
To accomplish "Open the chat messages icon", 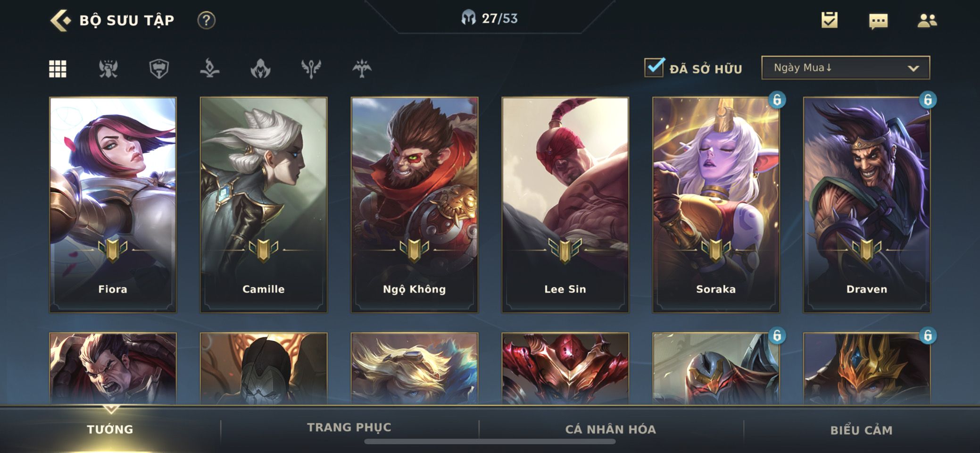I will [x=878, y=21].
